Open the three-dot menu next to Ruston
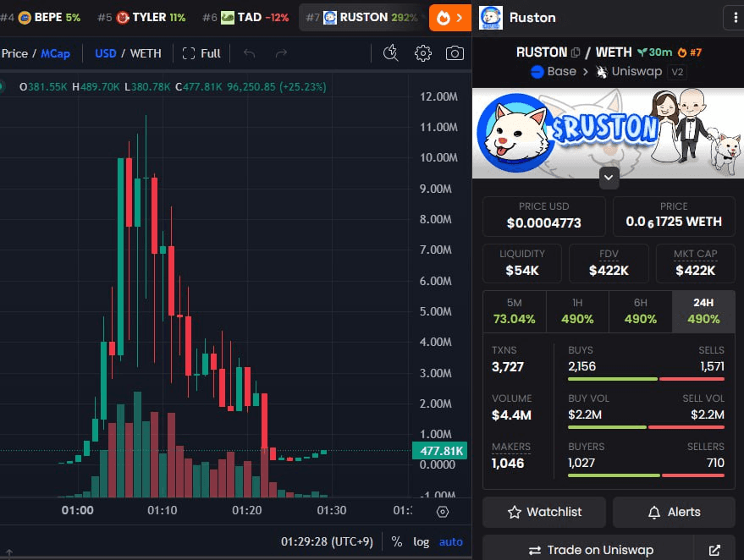 733,17
